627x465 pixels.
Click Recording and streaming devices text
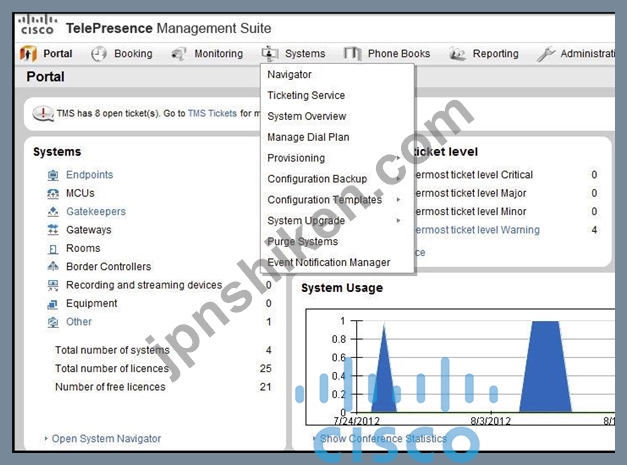coord(144,285)
